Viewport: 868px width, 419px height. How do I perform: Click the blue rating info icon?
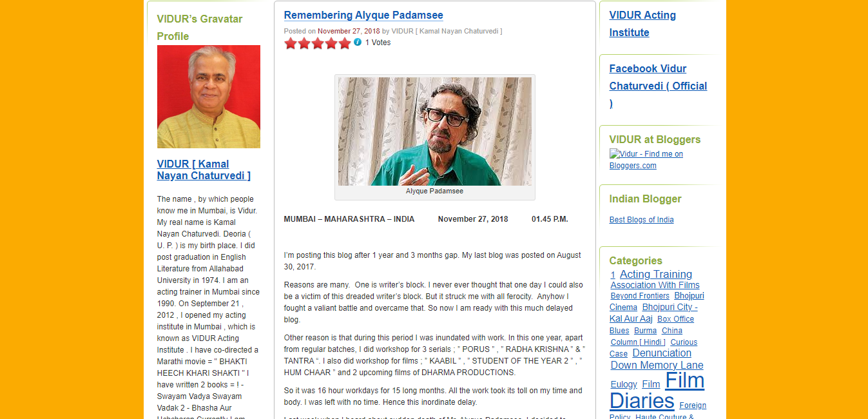click(x=358, y=42)
